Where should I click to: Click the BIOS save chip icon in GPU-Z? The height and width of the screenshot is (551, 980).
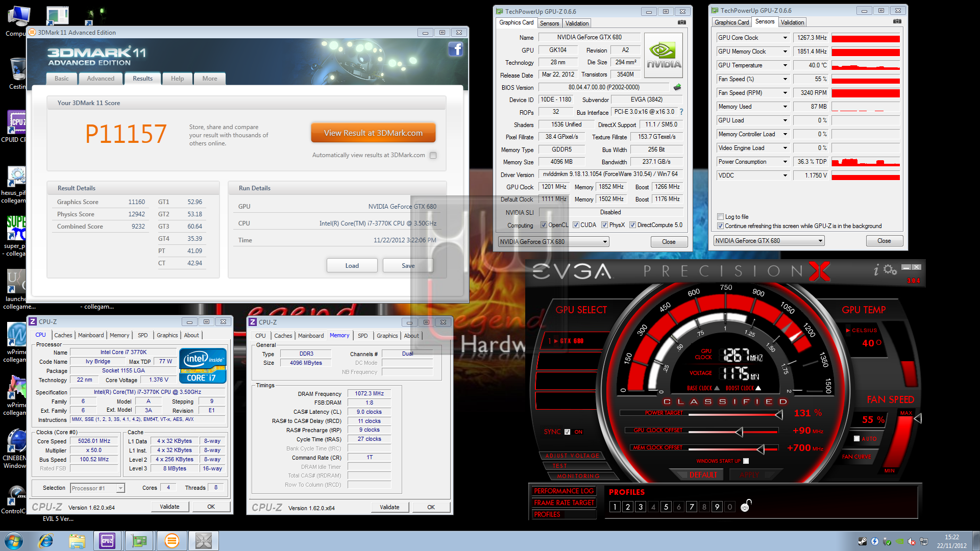coord(677,87)
